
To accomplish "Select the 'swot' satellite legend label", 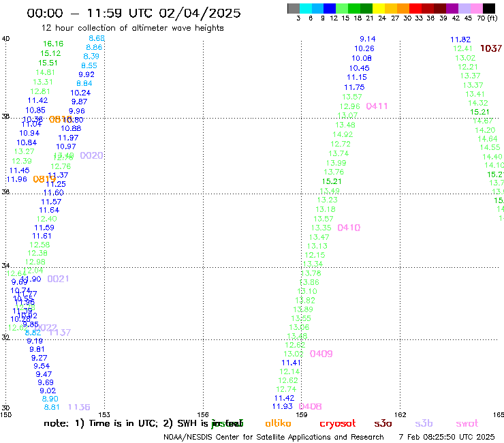I will [467, 424].
